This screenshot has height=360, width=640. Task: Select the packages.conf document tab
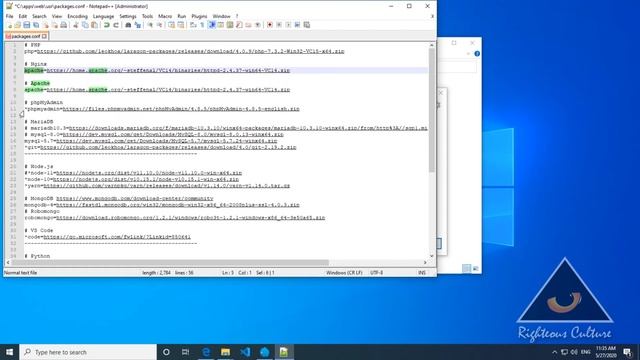tap(26, 36)
